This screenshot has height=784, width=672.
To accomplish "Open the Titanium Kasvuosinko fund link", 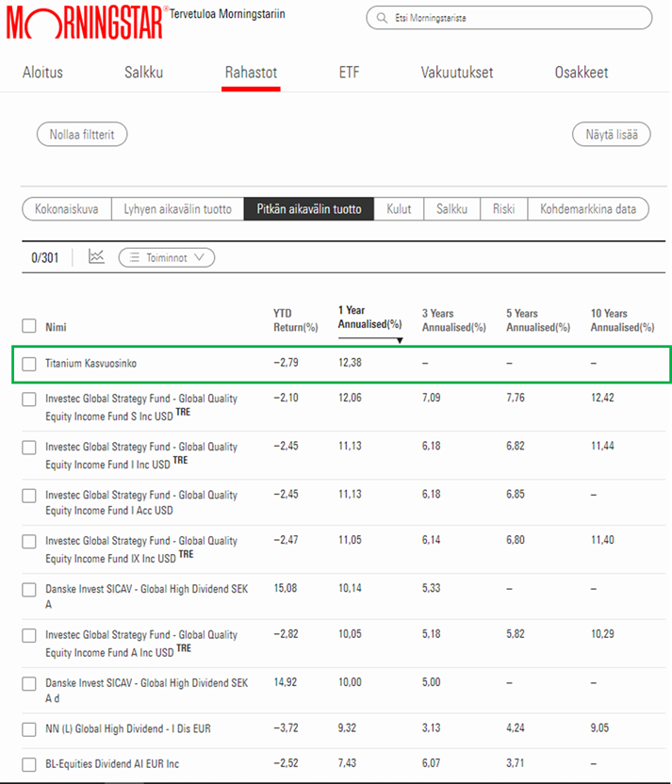I will tap(90, 363).
